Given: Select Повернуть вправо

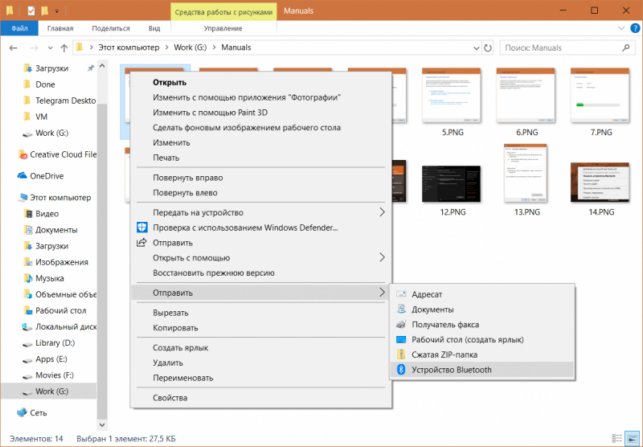Looking at the screenshot, I should [x=261, y=178].
